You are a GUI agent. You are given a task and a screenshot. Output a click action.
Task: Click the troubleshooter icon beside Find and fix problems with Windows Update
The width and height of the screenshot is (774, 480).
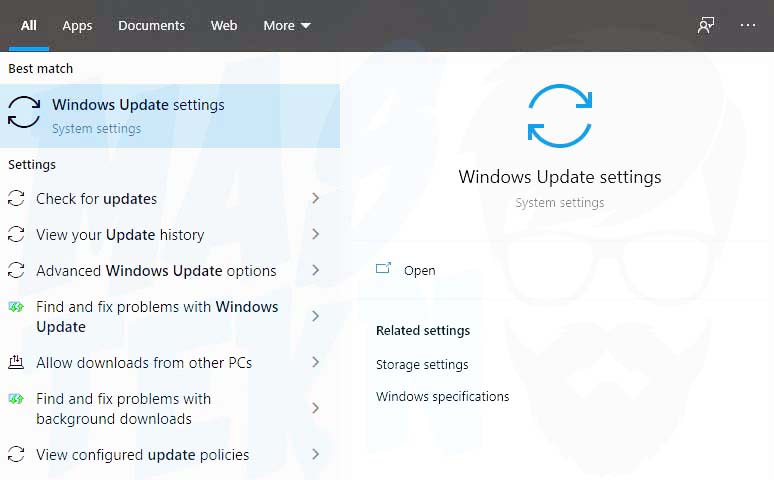(x=16, y=307)
